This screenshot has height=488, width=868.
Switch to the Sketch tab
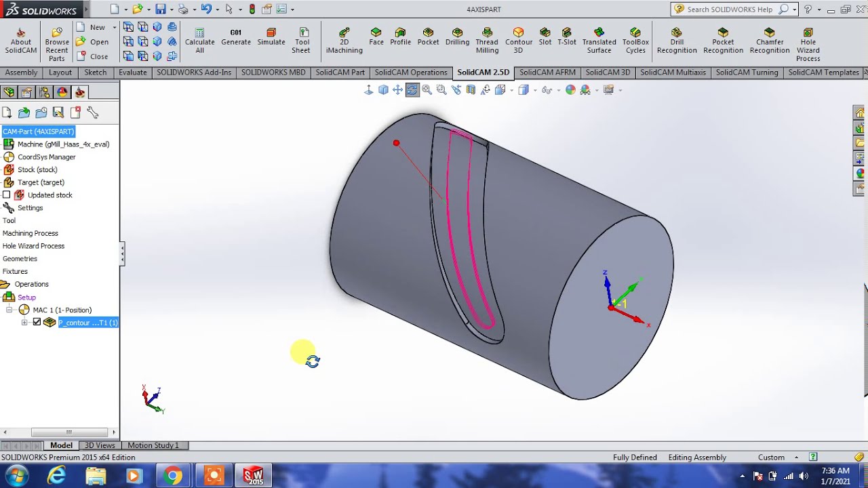[x=95, y=73]
